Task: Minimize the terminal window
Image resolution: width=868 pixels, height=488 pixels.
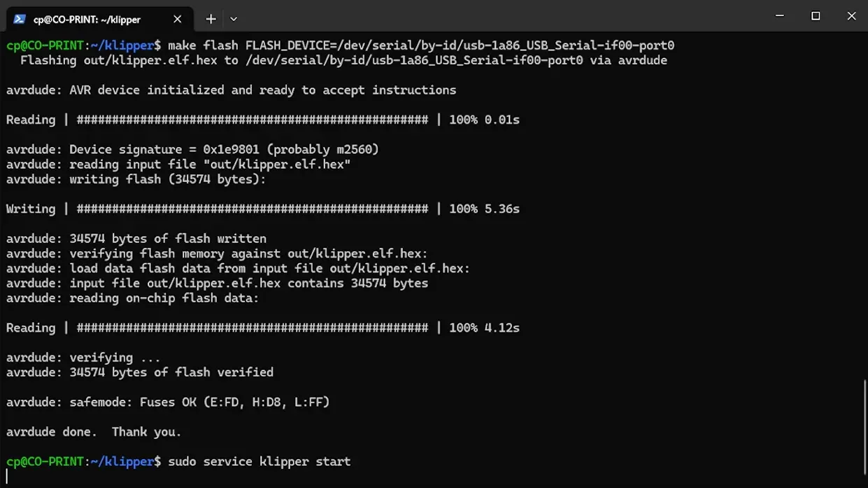Action: (779, 16)
